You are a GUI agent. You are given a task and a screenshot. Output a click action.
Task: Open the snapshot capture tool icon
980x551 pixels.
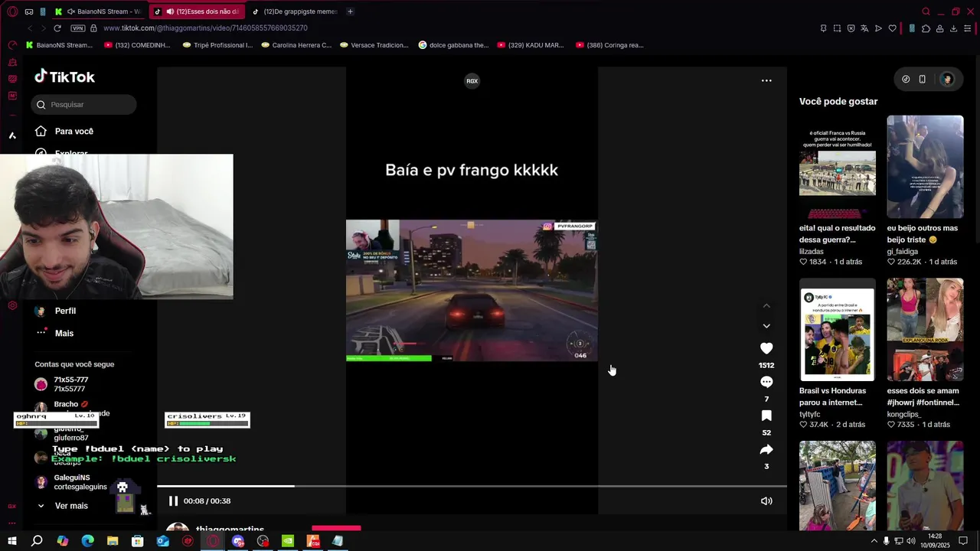(837, 28)
